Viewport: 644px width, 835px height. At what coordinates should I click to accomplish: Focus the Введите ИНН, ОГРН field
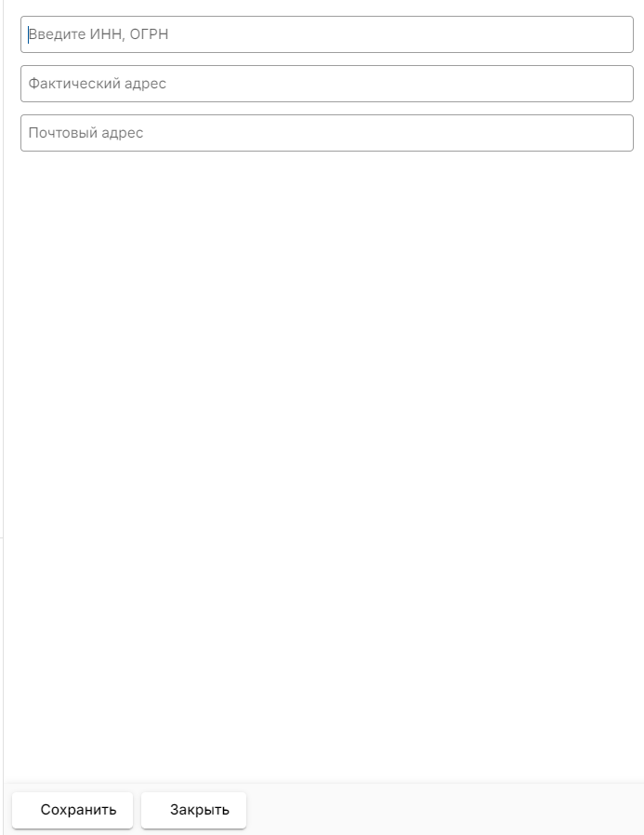tap(327, 34)
